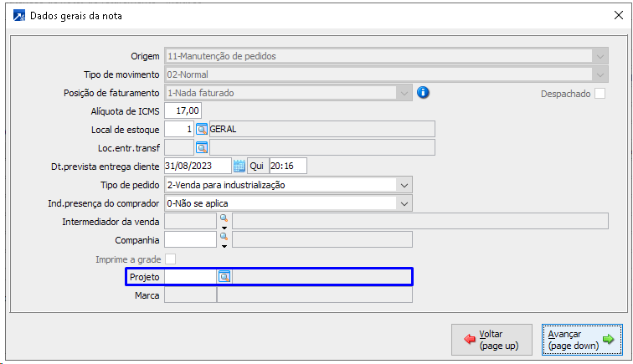Click the Projeto code field
The width and height of the screenshot is (633, 364).
(191, 277)
